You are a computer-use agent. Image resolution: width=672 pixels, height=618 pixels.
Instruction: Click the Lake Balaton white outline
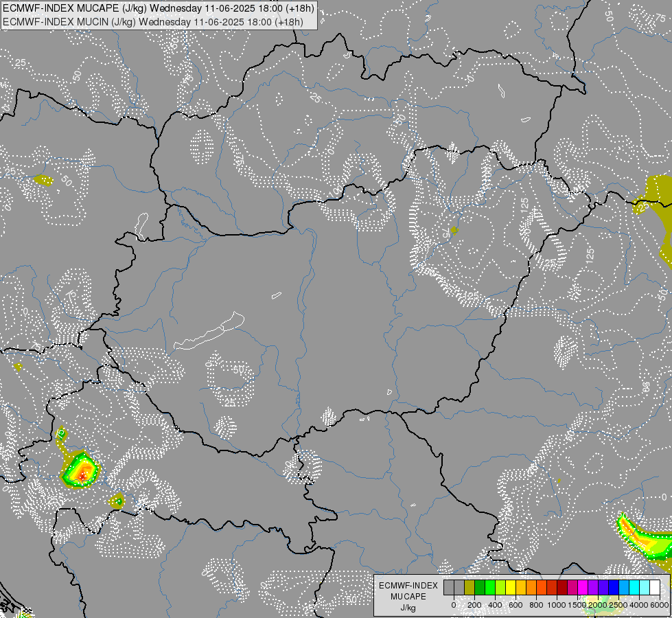click(x=209, y=331)
